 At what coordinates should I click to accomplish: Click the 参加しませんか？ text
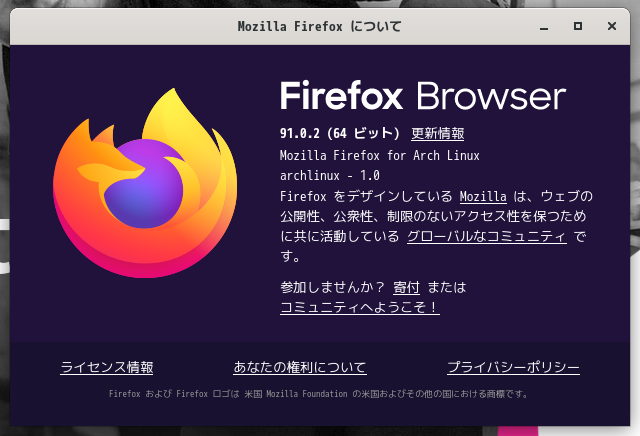click(x=333, y=287)
